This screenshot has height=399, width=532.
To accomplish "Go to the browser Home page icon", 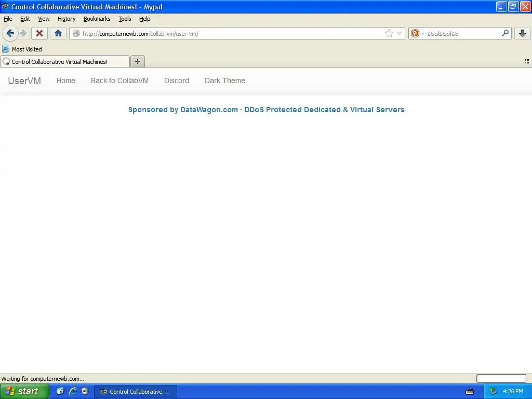I will pyautogui.click(x=58, y=33).
